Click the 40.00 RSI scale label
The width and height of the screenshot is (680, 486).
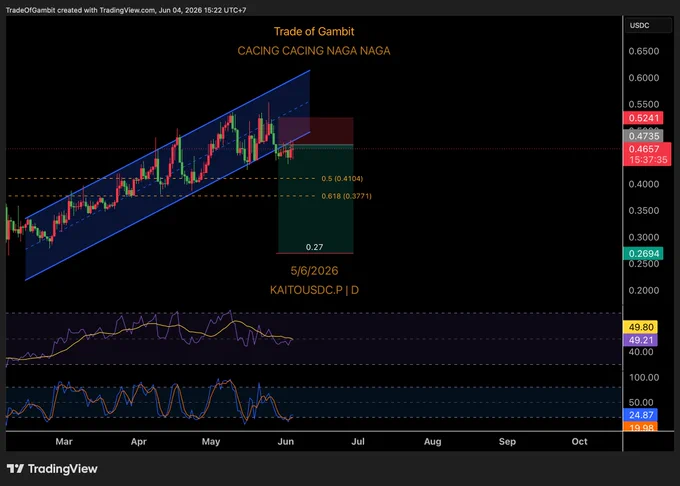point(641,352)
